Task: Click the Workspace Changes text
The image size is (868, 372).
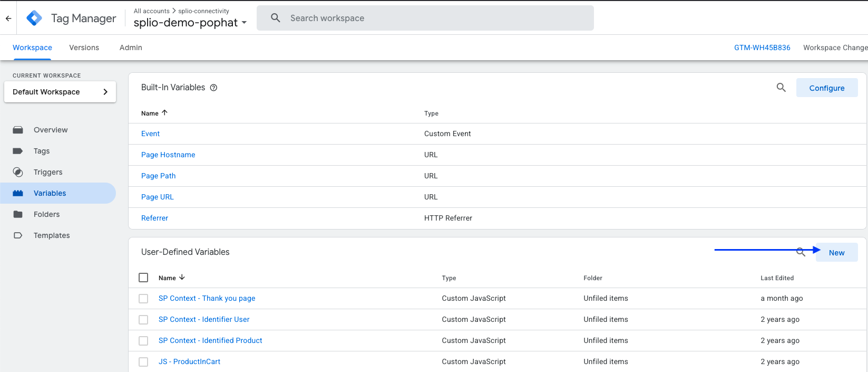Action: [x=835, y=47]
